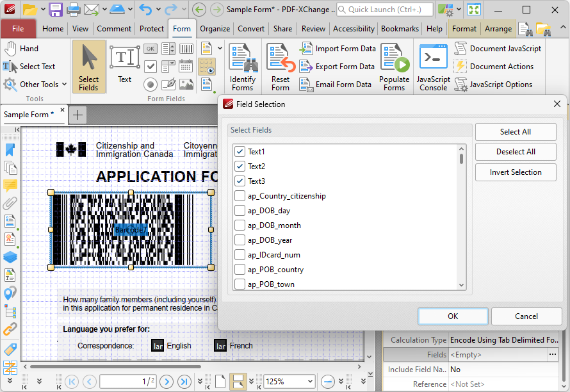Screen dimensions: 570x392
Task: Click the Fields ellipsis browse button
Action: 553,355
